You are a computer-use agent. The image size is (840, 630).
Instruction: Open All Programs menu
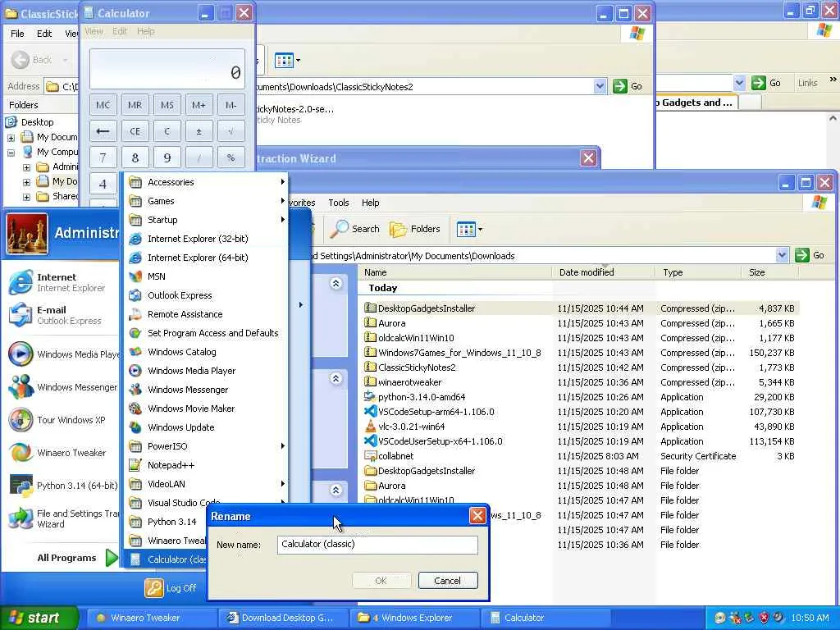[76, 558]
